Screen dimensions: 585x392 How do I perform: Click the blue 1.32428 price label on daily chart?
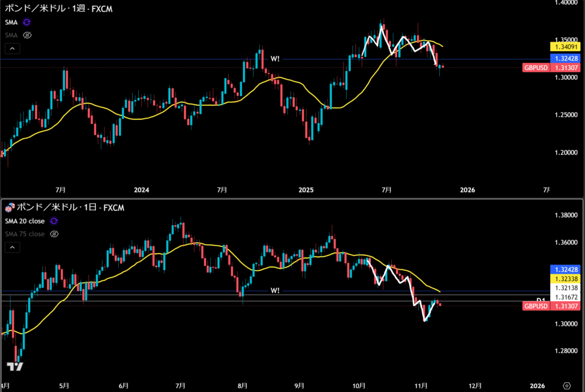pos(565,269)
